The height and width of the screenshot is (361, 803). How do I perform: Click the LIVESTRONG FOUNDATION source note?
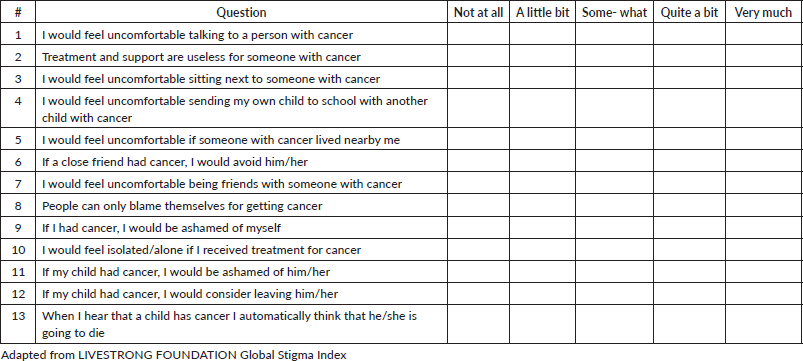click(x=174, y=354)
